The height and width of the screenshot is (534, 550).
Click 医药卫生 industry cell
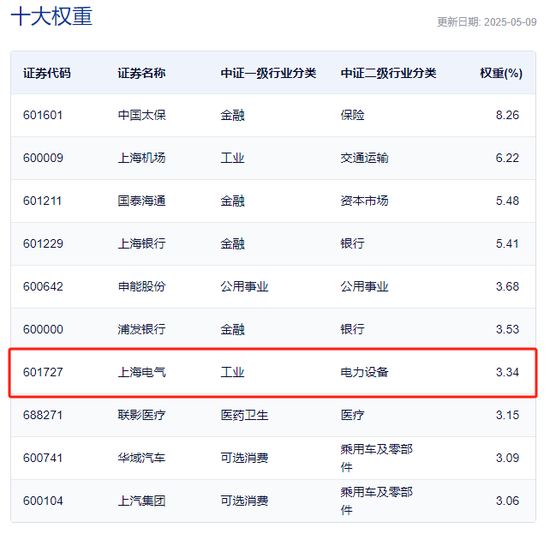pos(244,415)
